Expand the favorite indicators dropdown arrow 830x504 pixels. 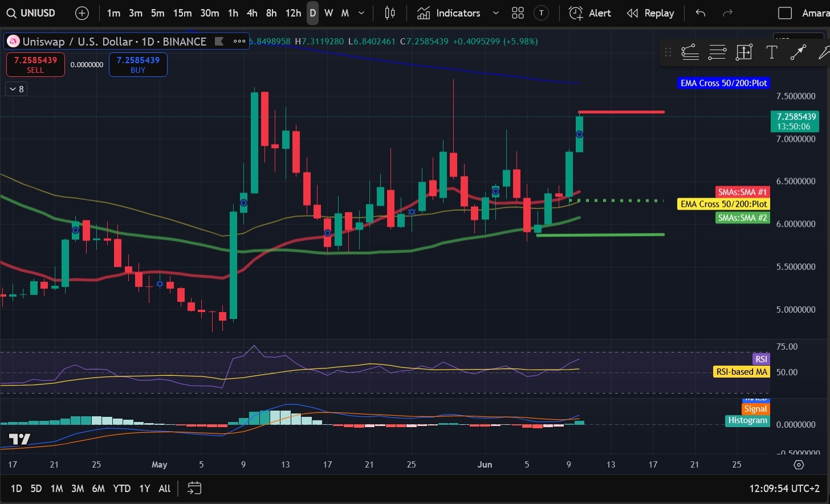(x=495, y=13)
